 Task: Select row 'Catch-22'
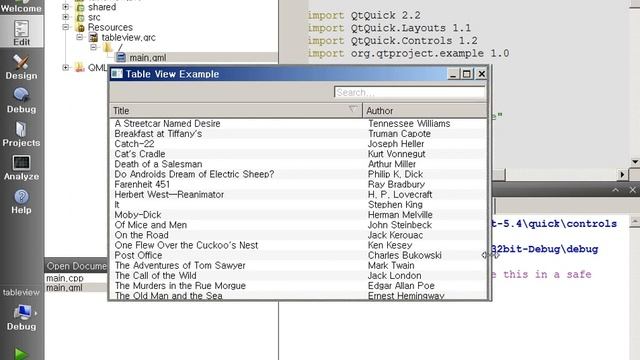click(x=298, y=144)
